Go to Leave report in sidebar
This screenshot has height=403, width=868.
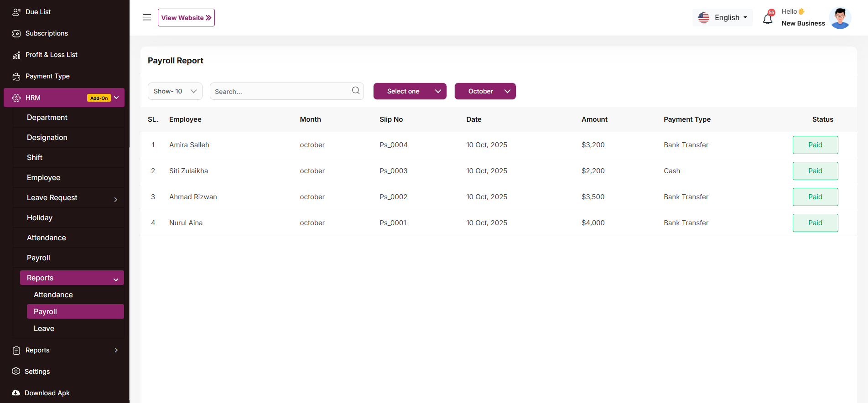pyautogui.click(x=44, y=329)
